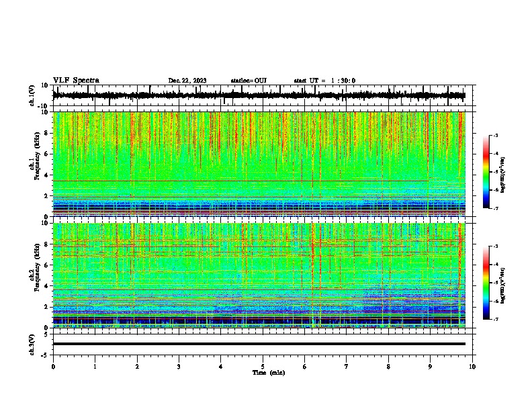
Task: Click the '8' kHz tick on ch.2 spectrogram
Action: pyautogui.click(x=47, y=244)
